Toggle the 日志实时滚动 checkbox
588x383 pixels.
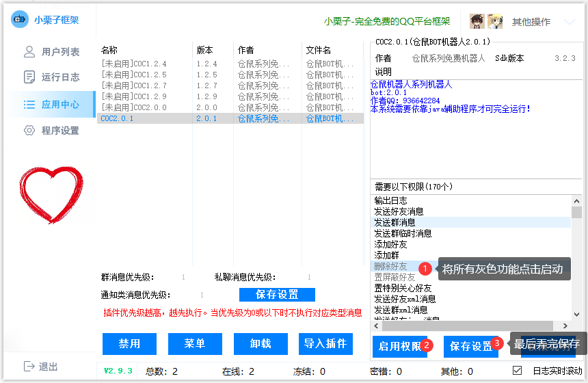coord(517,371)
